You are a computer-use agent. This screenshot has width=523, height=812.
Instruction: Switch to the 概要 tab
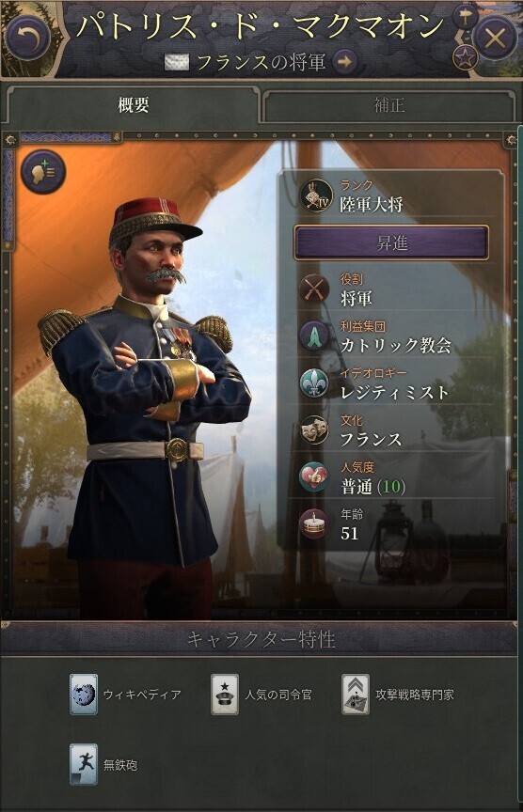(133, 105)
